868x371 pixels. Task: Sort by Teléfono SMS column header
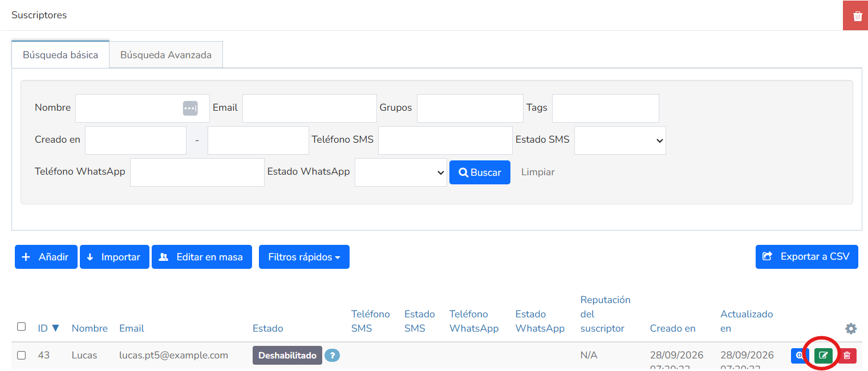tap(371, 321)
